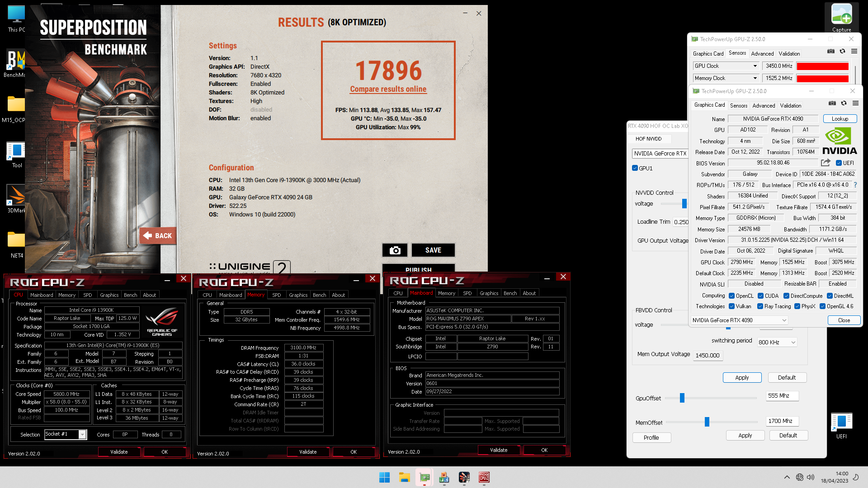Switch to Advanced tab in front GPU-Z window
This screenshot has width=868, height=488.
pyautogui.click(x=764, y=106)
